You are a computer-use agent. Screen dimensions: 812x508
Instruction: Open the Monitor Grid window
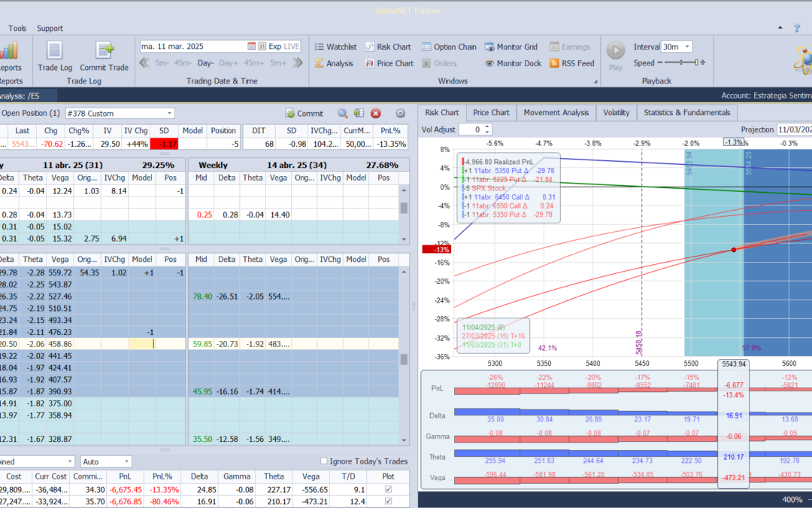point(511,47)
